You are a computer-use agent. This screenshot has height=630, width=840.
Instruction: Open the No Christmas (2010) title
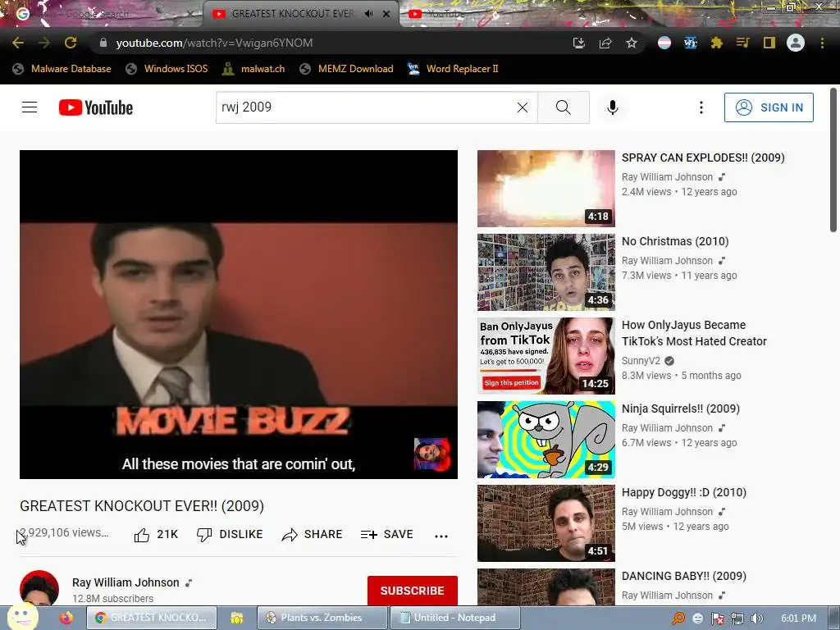pos(675,241)
